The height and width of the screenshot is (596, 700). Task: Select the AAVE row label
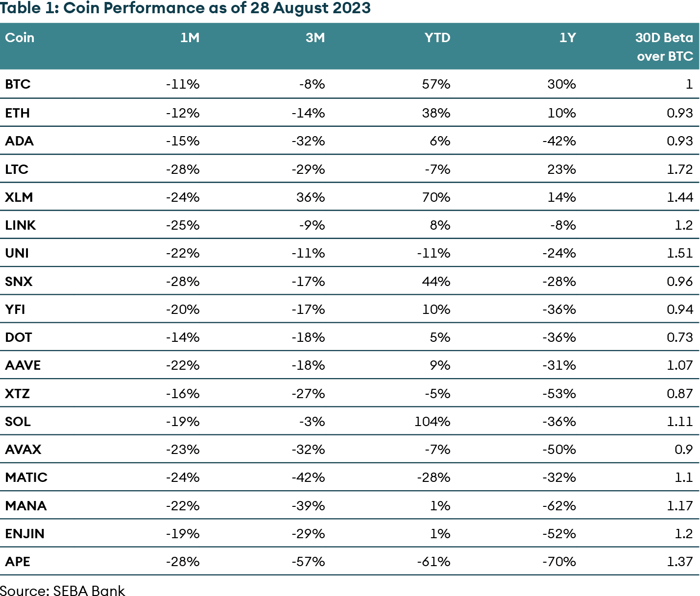point(23,365)
